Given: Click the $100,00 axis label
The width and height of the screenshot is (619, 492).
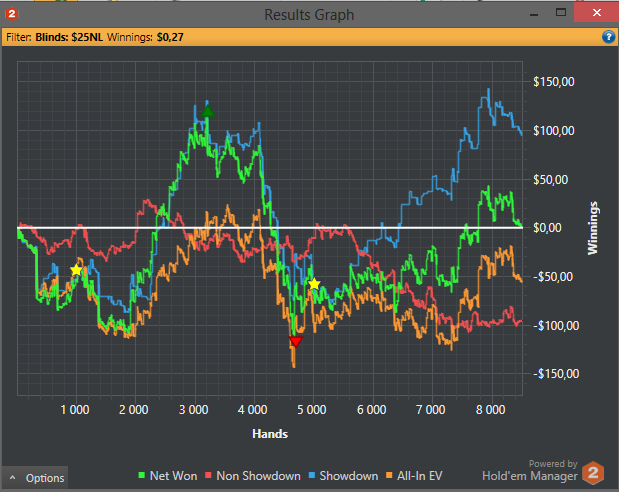Looking at the screenshot, I should click(553, 131).
